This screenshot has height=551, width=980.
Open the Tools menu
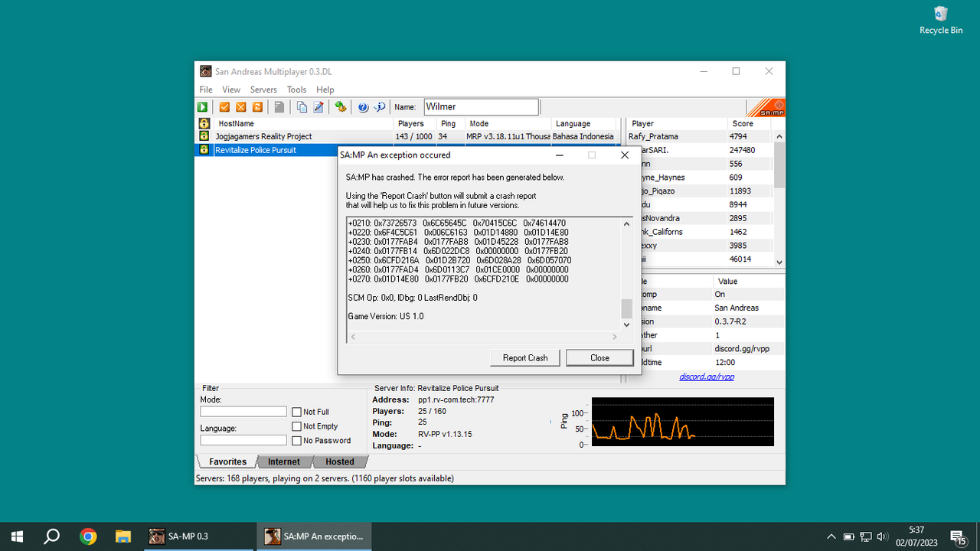coord(296,90)
